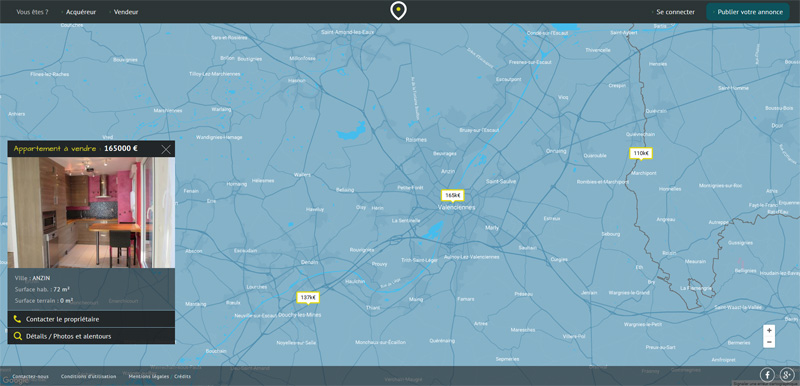
Task: Click the 165000 € price text
Action: 120,149
